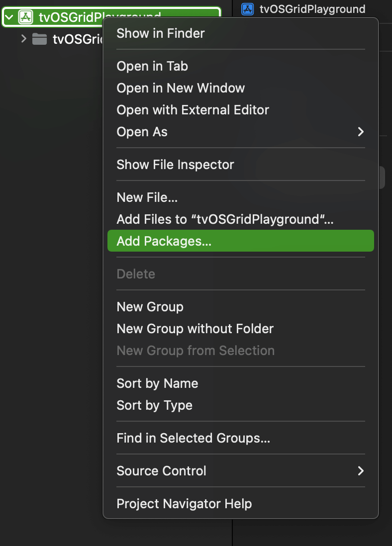Viewport: 392px width, 546px height.
Task: Choose Show File Inspector
Action: click(x=240, y=165)
